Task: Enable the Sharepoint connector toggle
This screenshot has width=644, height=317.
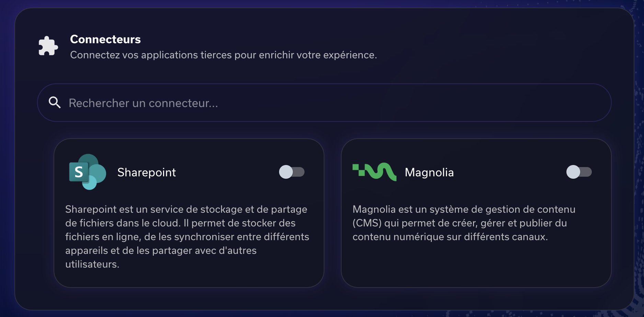Action: click(292, 172)
